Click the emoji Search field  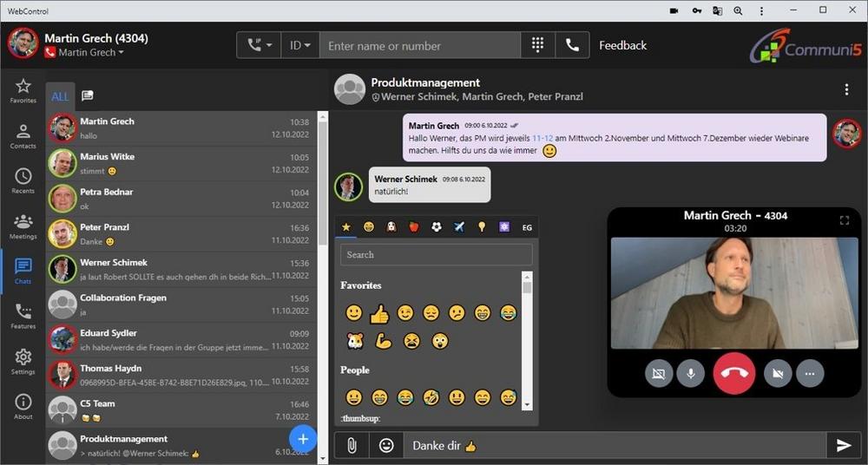point(437,254)
